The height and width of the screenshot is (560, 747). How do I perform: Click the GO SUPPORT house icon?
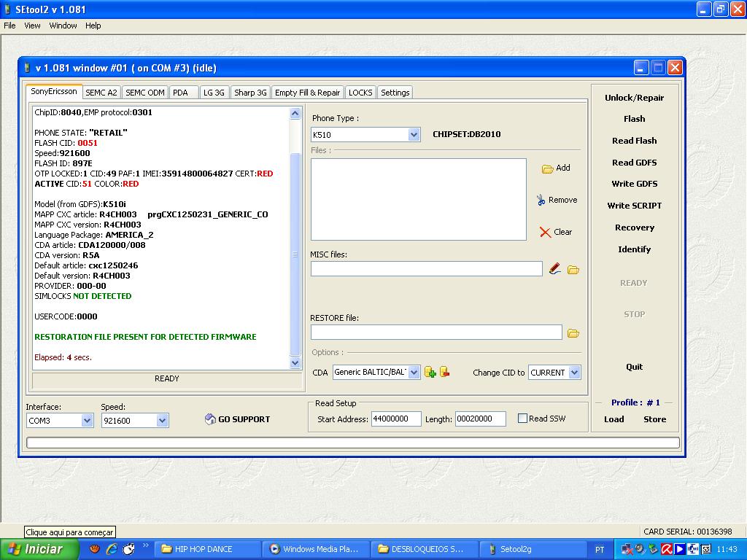(210, 419)
